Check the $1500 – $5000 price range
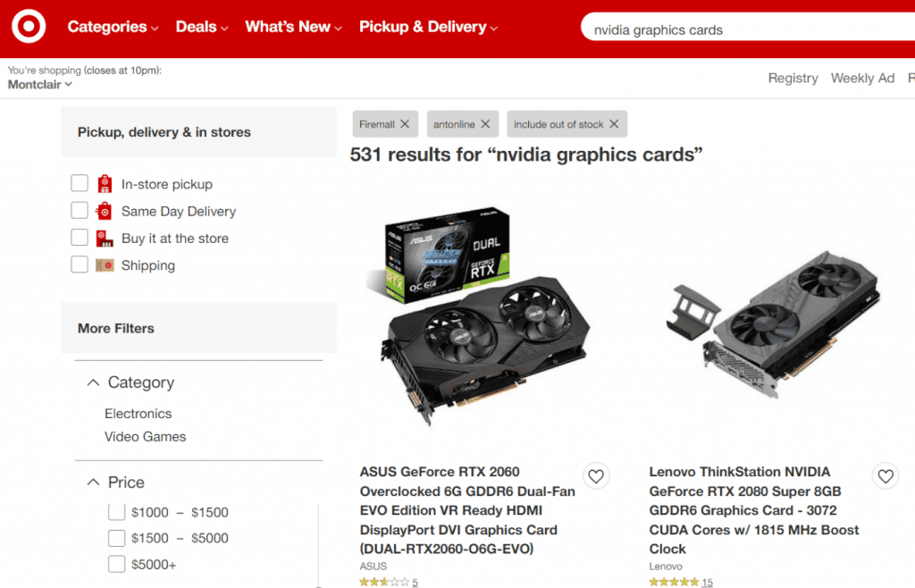Image resolution: width=915 pixels, height=588 pixels. [117, 538]
